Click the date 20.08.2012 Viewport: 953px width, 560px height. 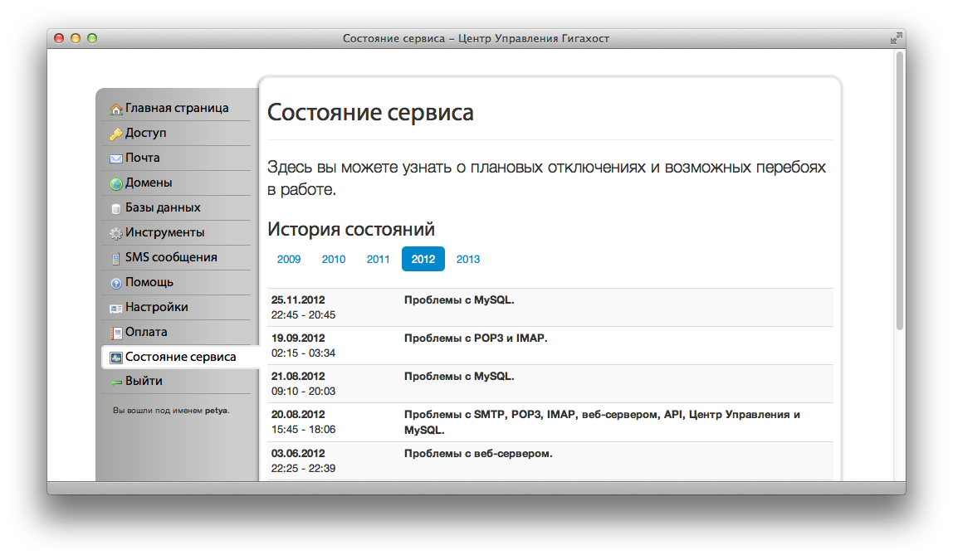tap(298, 415)
